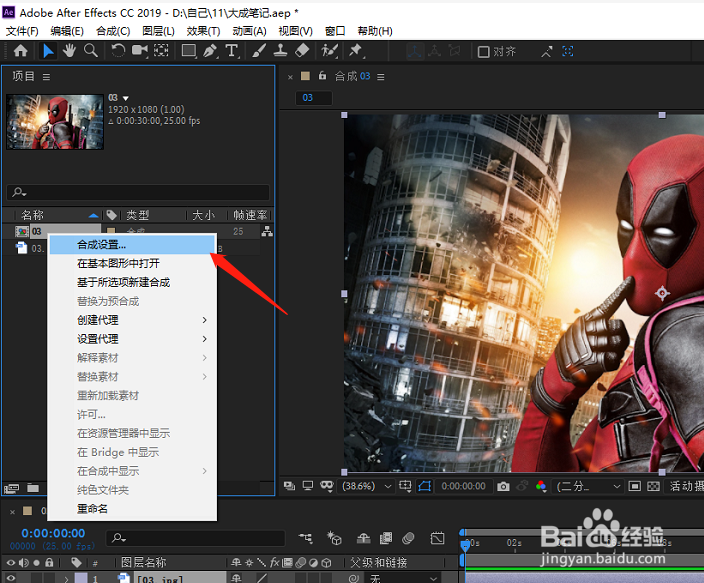Click the composition mini-flowchart icon in timeline

(x=306, y=538)
